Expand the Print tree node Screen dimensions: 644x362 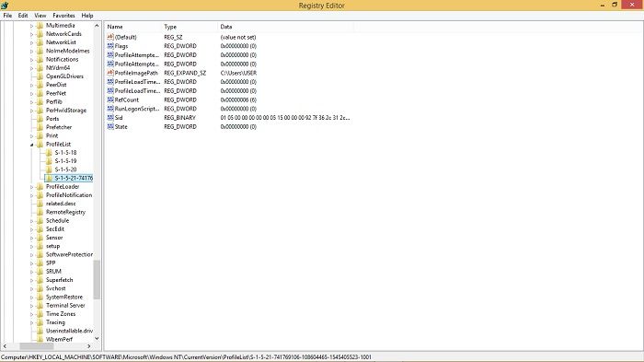click(31, 135)
